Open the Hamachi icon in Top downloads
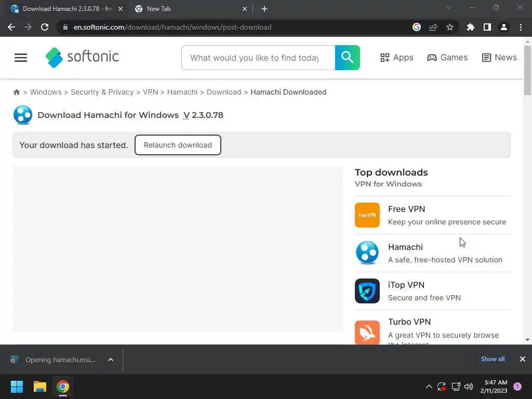Image resolution: width=532 pixels, height=399 pixels. 367,253
